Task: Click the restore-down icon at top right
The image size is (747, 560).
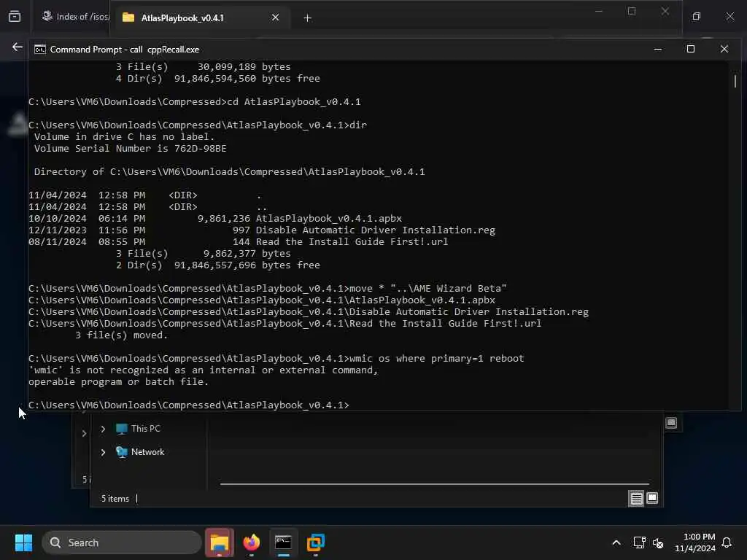Action: tap(696, 17)
